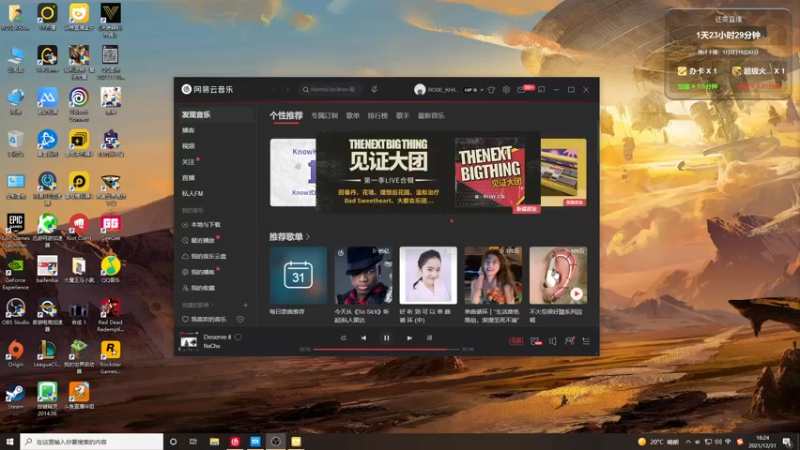The image size is (800, 450).
Task: Open OBS Studio desktop shortcut
Action: point(15,312)
